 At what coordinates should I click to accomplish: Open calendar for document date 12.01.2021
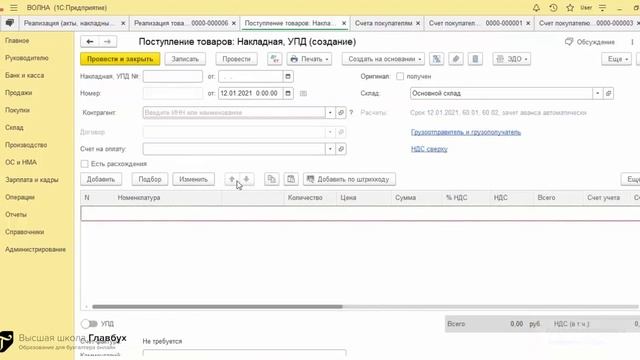pos(288,93)
